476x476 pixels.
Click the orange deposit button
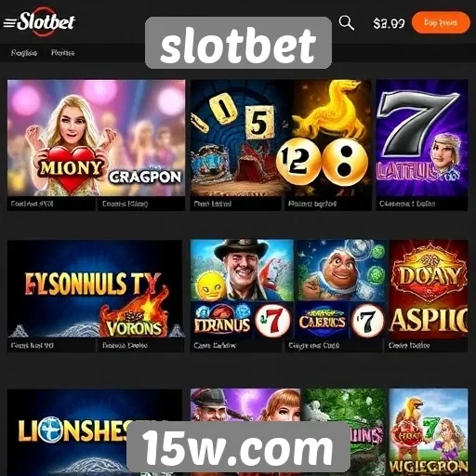pos(441,22)
